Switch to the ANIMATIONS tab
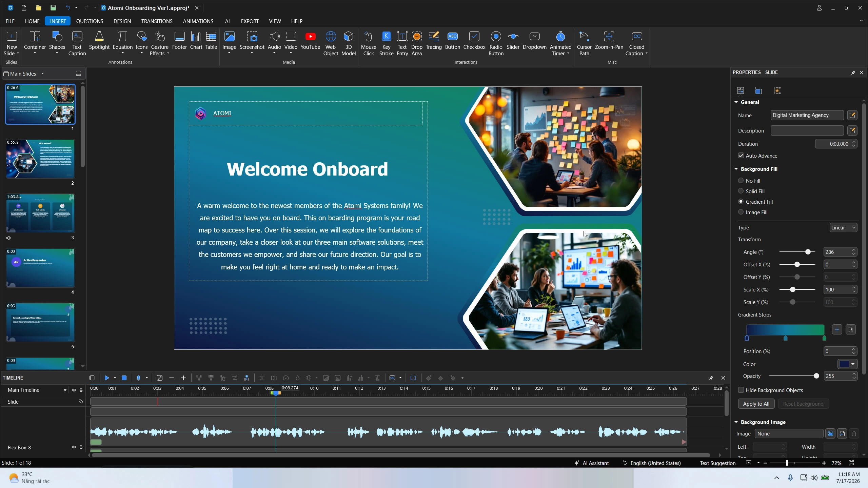The image size is (868, 488). click(x=198, y=21)
